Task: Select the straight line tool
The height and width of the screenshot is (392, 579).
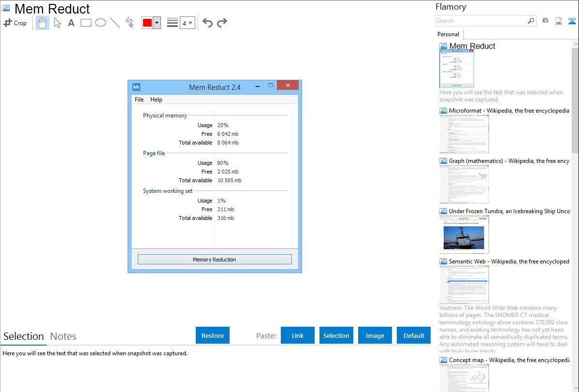Action: pyautogui.click(x=115, y=23)
